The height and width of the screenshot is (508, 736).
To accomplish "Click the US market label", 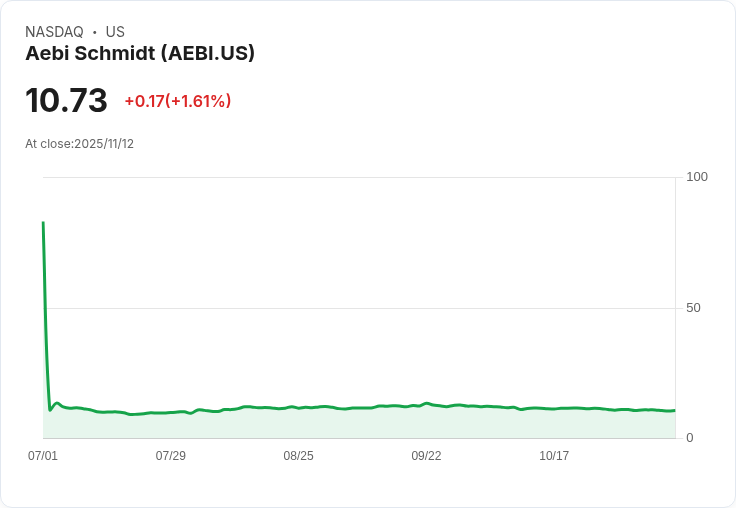I will (115, 32).
